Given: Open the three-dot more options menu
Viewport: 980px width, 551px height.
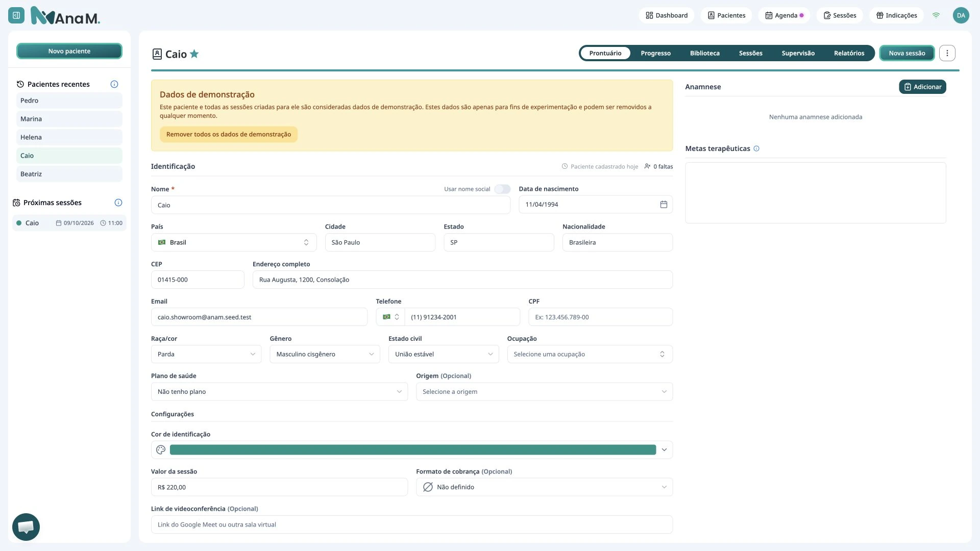Looking at the screenshot, I should coord(947,53).
